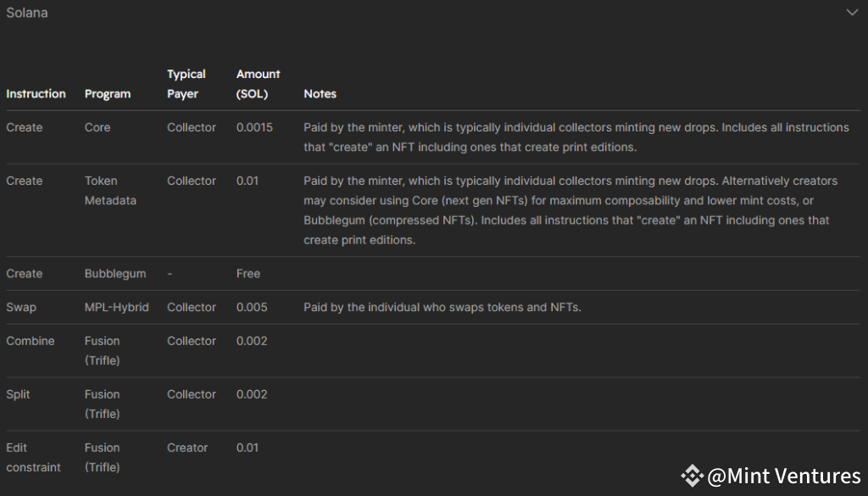Click the diamond logo beside Mint Ventures
The height and width of the screenshot is (496, 868).
(693, 476)
